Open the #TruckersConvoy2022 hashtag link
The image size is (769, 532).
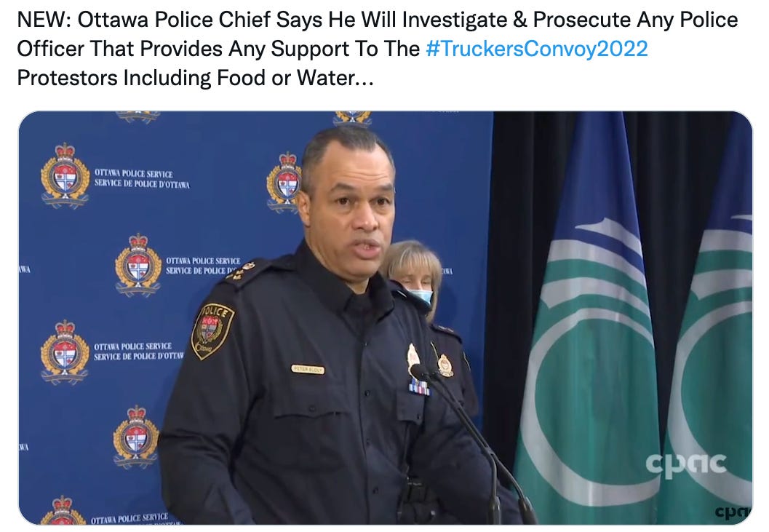537,49
